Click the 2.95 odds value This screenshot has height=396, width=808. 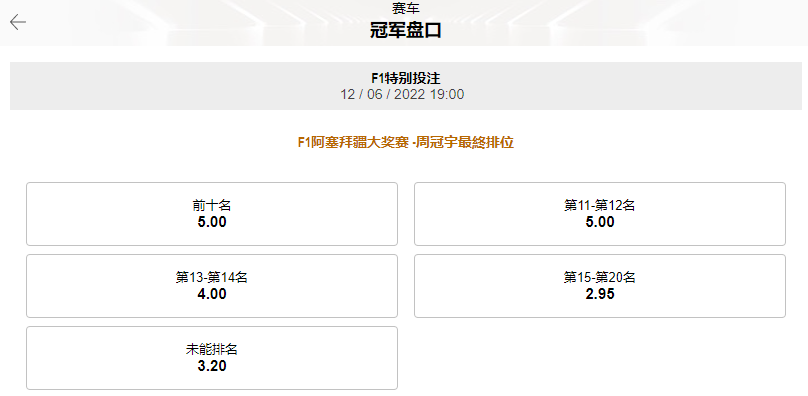coord(600,294)
